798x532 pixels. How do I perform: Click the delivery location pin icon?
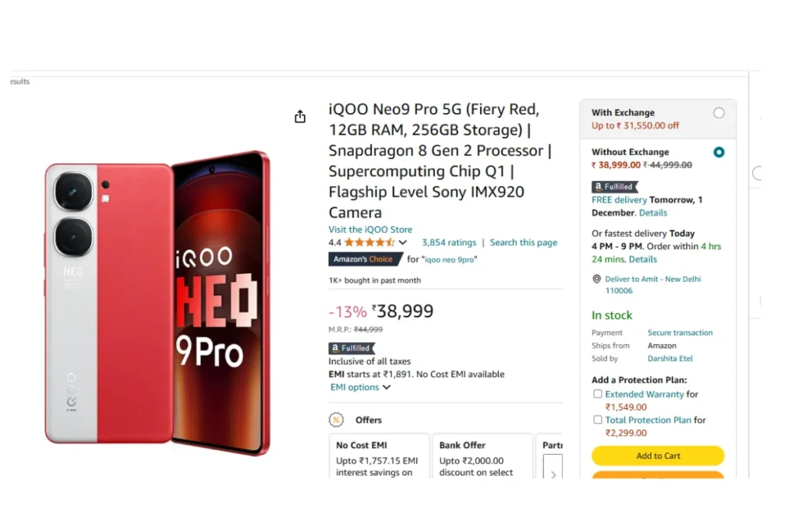[x=596, y=279]
